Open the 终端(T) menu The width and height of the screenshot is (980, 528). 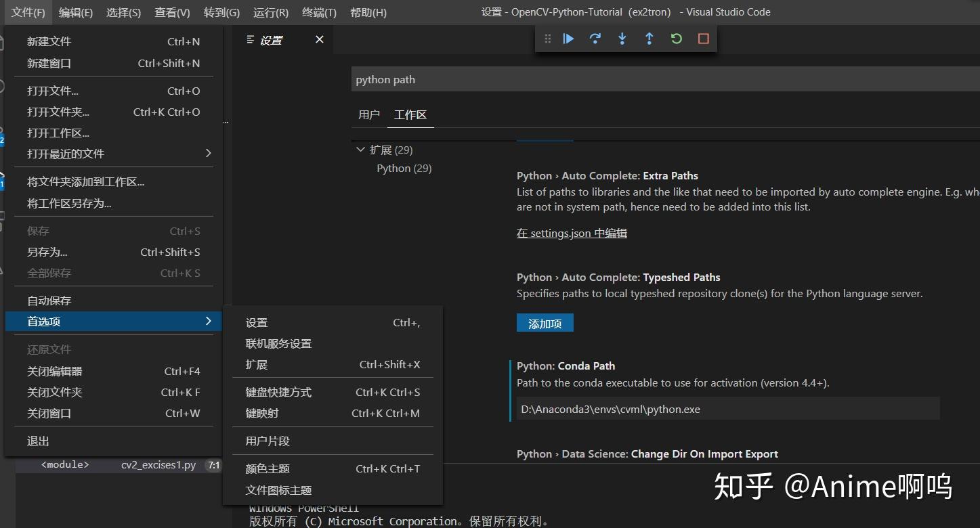coord(319,12)
